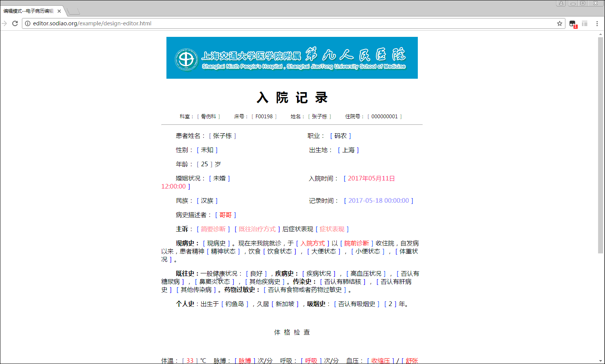Image resolution: width=605 pixels, height=364 pixels.
Task: Click the 否认有吸烟史 field
Action: 357,304
